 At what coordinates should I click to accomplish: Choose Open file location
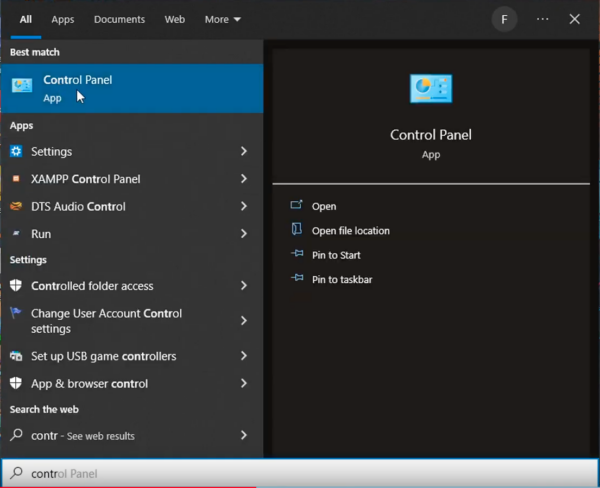coord(350,231)
